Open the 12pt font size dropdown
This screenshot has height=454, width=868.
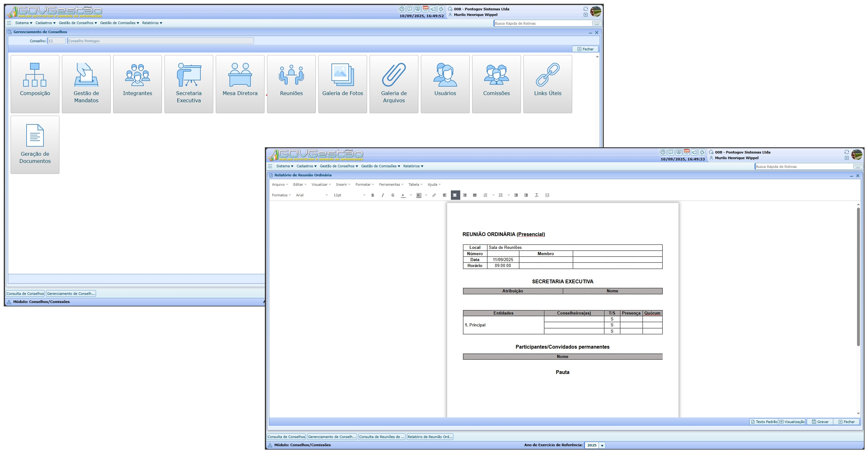pos(349,195)
